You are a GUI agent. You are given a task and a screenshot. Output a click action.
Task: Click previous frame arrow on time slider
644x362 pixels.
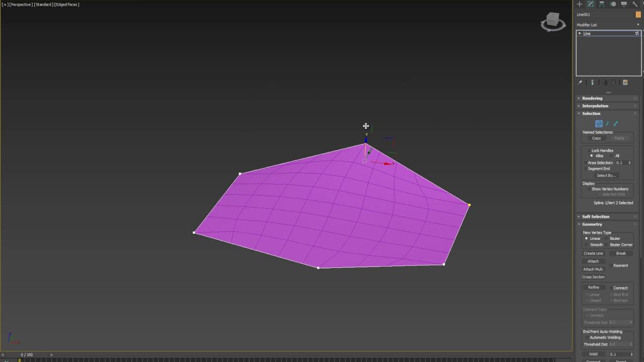pos(3,355)
